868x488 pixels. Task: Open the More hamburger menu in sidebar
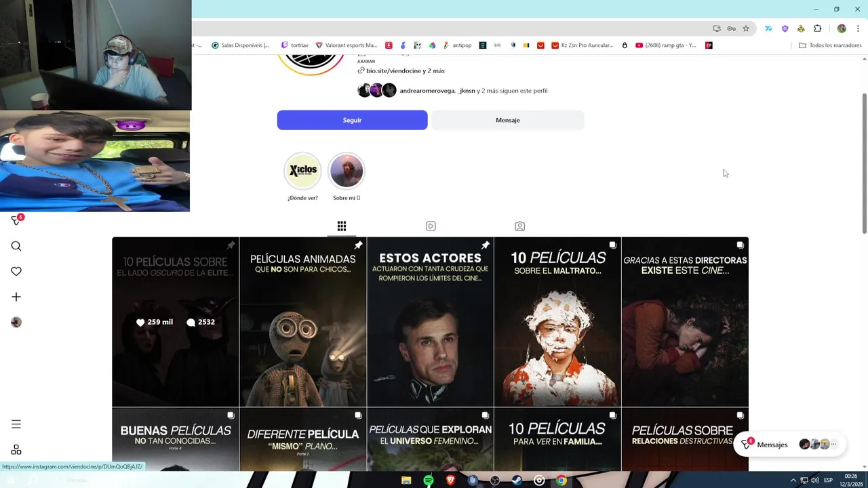(x=16, y=424)
